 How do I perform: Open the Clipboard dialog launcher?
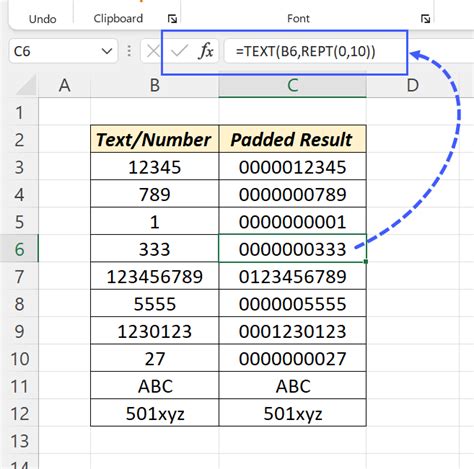tap(172, 19)
